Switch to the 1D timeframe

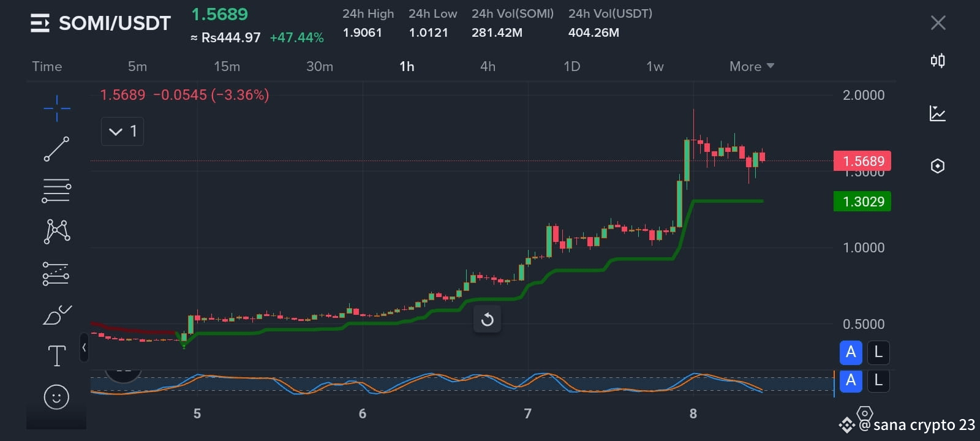571,66
